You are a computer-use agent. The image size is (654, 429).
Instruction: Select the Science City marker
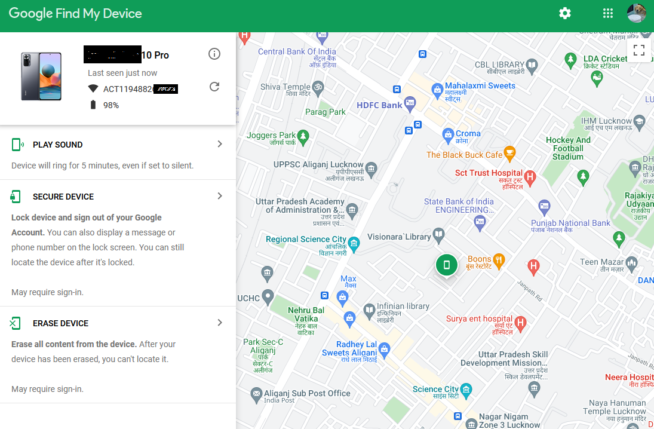click(466, 390)
